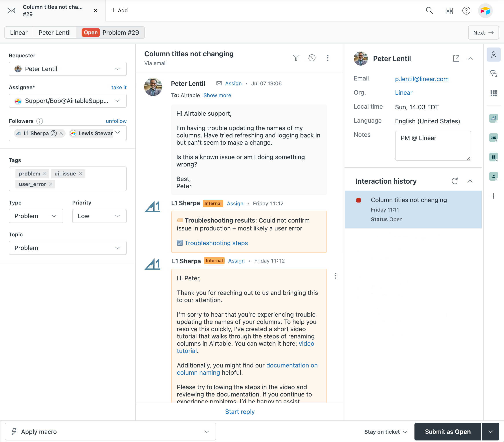Open the ticket options three-dot menu
This screenshot has width=504, height=442.
(328, 58)
